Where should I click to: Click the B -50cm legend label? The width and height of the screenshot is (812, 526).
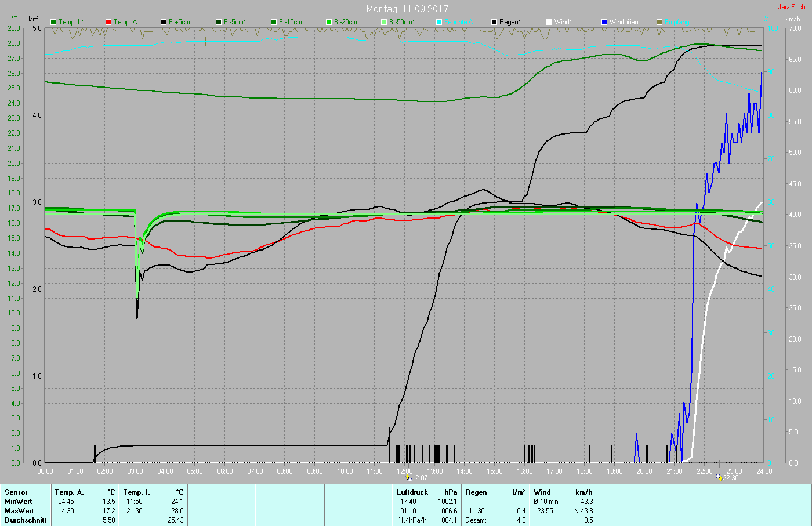402,22
